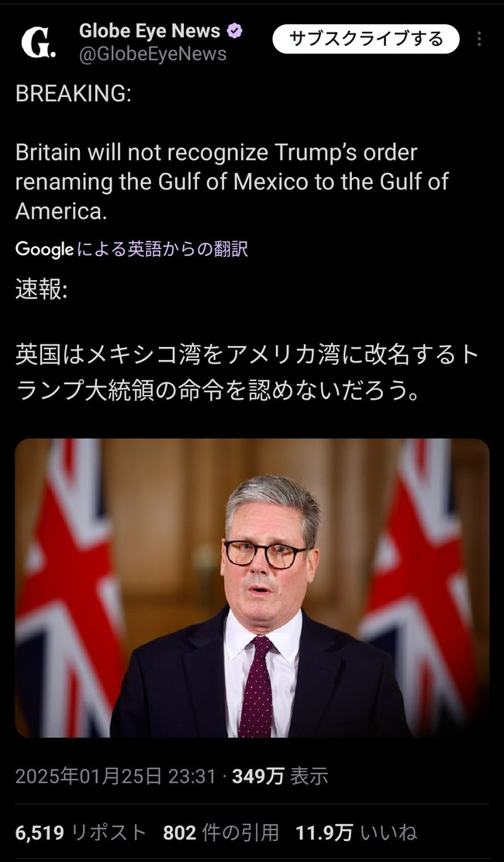Open the Globe Eye News profile avatar
This screenshot has width=504, height=862.
(x=38, y=43)
